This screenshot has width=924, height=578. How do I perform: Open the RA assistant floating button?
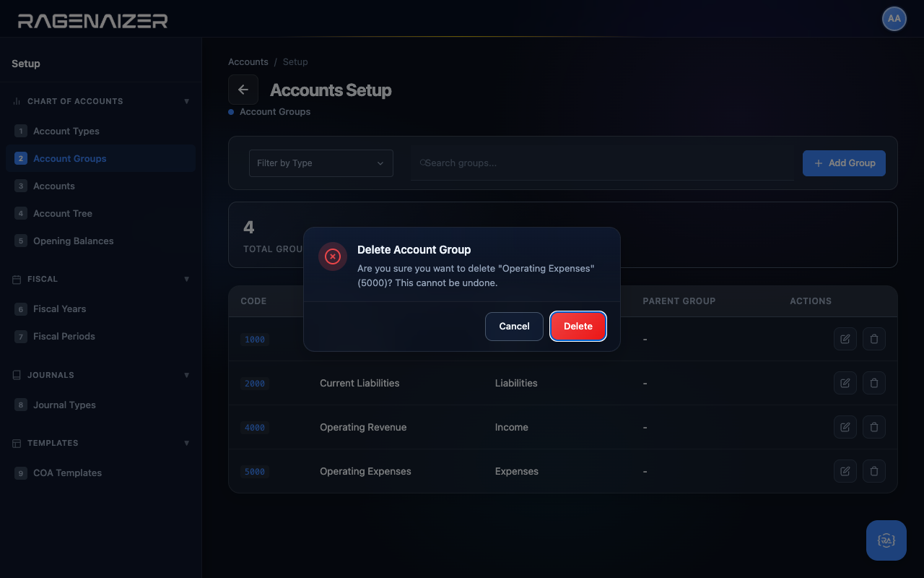point(886,540)
